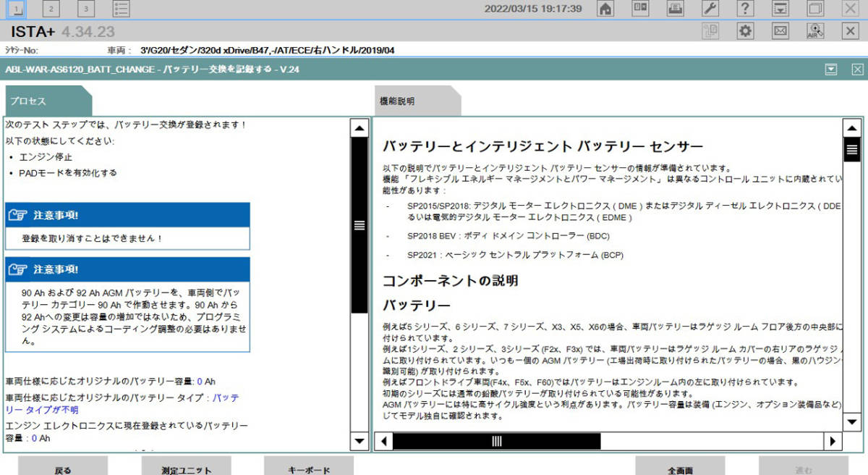
Task: Open settings with the gear icon
Action: pyautogui.click(x=745, y=31)
